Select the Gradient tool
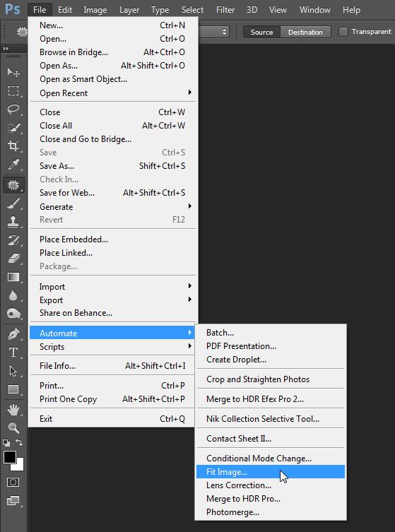This screenshot has height=532, width=395. (13, 277)
